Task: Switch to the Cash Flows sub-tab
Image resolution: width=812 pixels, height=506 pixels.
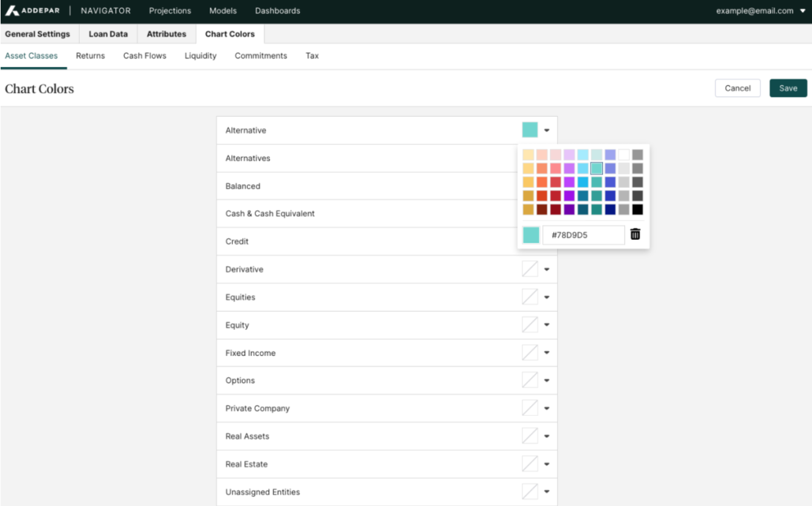Action: [x=145, y=56]
